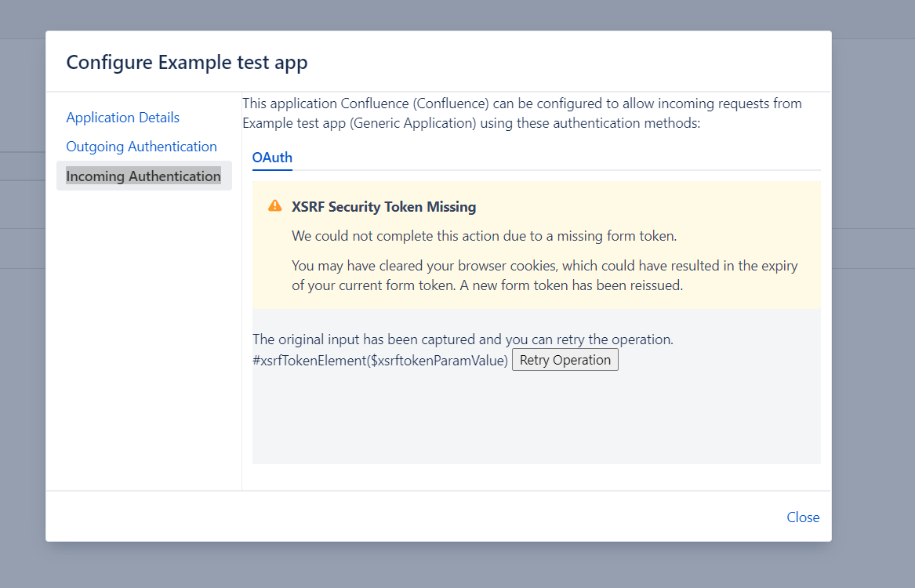
Task: Click the XSRF Security Token Missing heading
Action: tap(384, 206)
